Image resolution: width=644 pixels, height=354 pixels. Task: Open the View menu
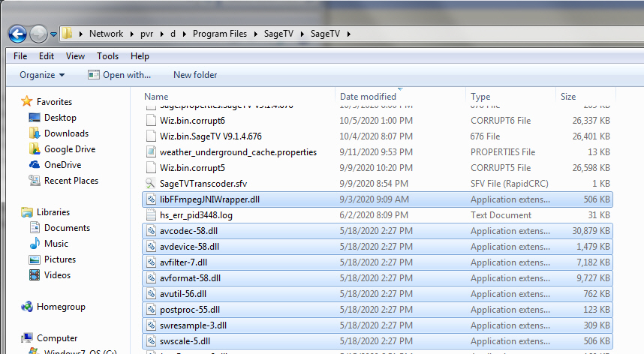click(x=75, y=56)
